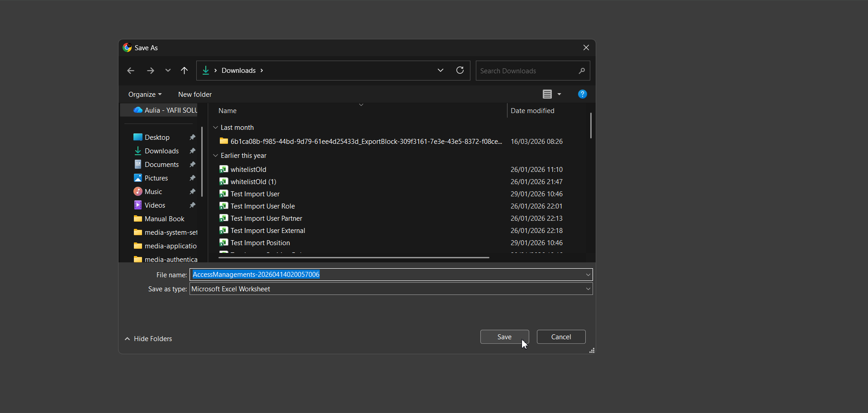Click the Excel icon of whitelistOld

coord(223,169)
